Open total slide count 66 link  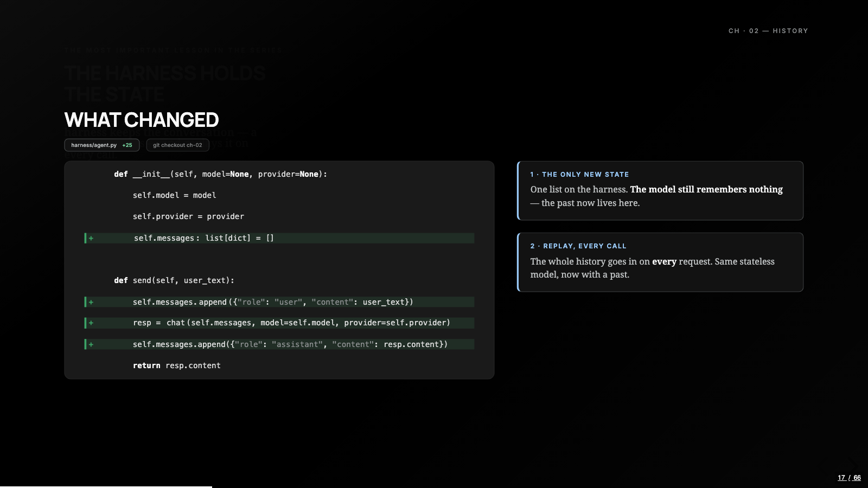pos(857,478)
